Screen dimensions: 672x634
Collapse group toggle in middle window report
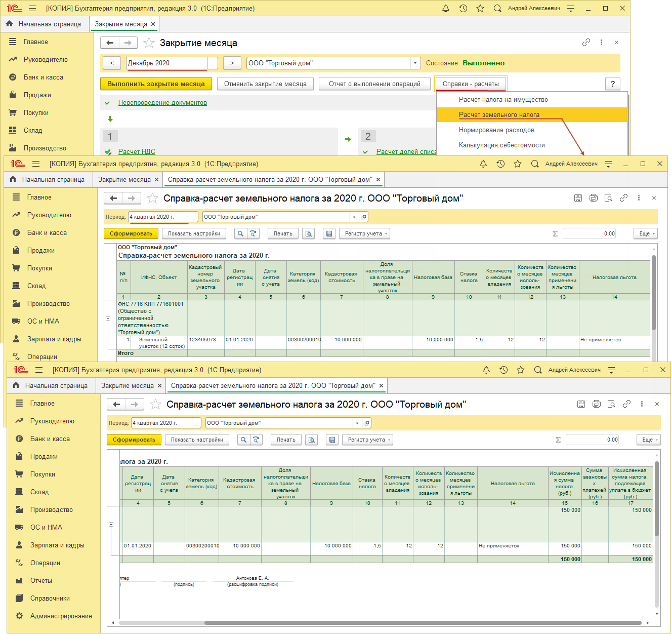(x=108, y=319)
